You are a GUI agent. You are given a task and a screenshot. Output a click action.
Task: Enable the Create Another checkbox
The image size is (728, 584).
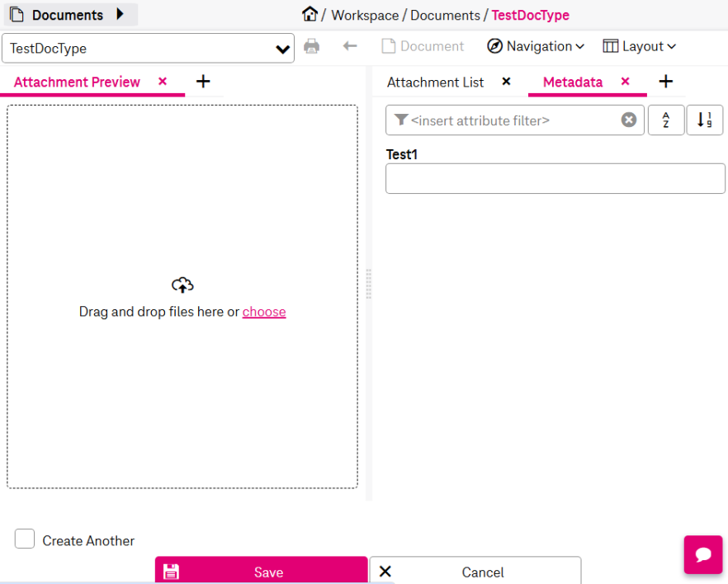pyautogui.click(x=25, y=539)
